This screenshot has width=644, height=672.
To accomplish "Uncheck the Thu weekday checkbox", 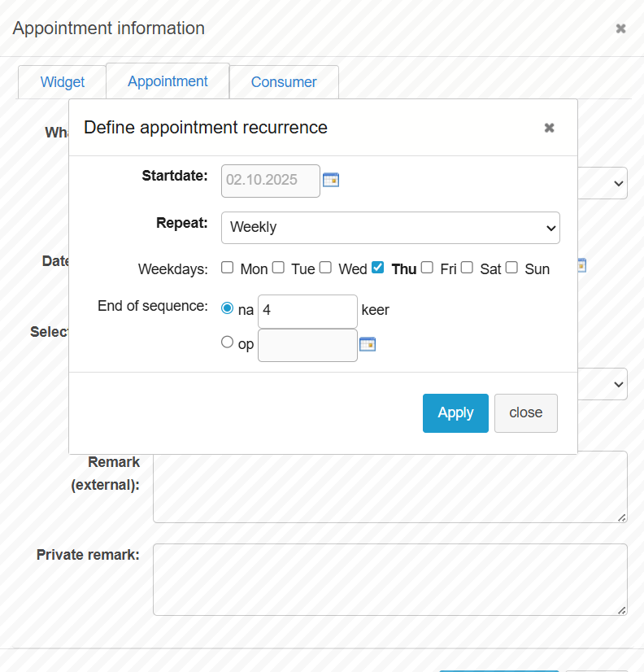I will [378, 268].
